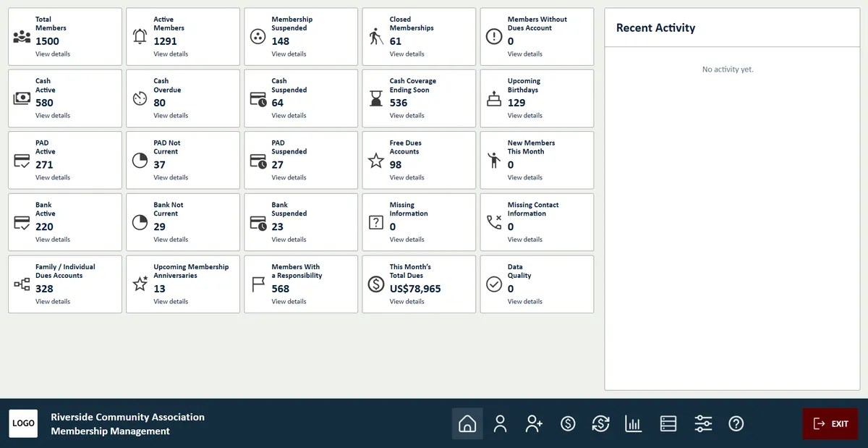Click the 1500 Total Members value
Viewport: 868px width, 448px height.
coord(47,41)
